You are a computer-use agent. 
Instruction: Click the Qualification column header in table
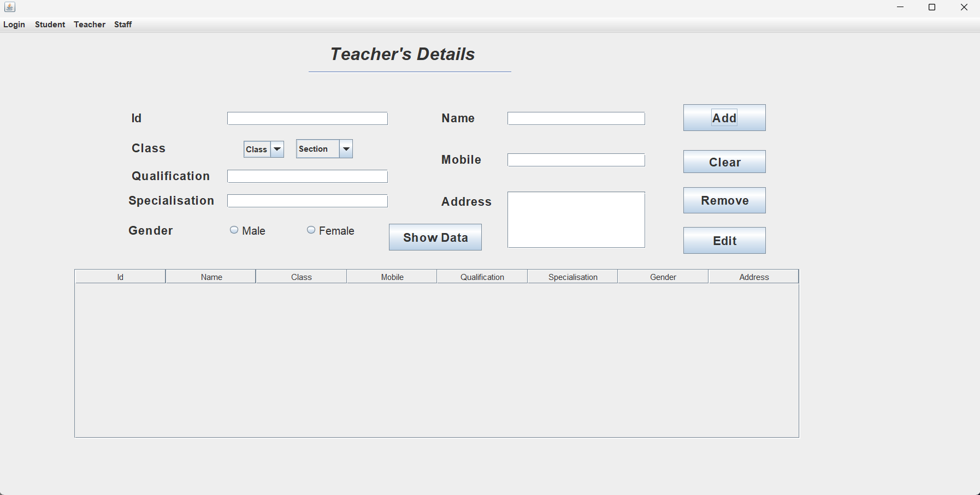click(x=482, y=277)
